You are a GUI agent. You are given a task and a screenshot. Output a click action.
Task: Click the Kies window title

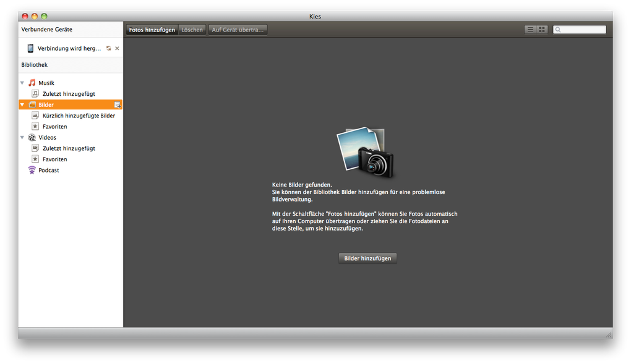(315, 17)
